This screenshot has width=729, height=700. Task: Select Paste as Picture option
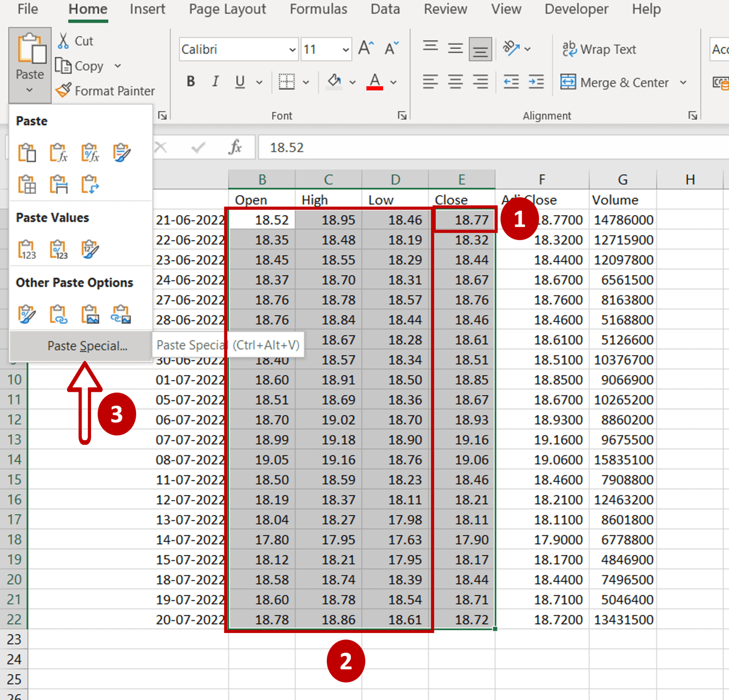tap(90, 314)
